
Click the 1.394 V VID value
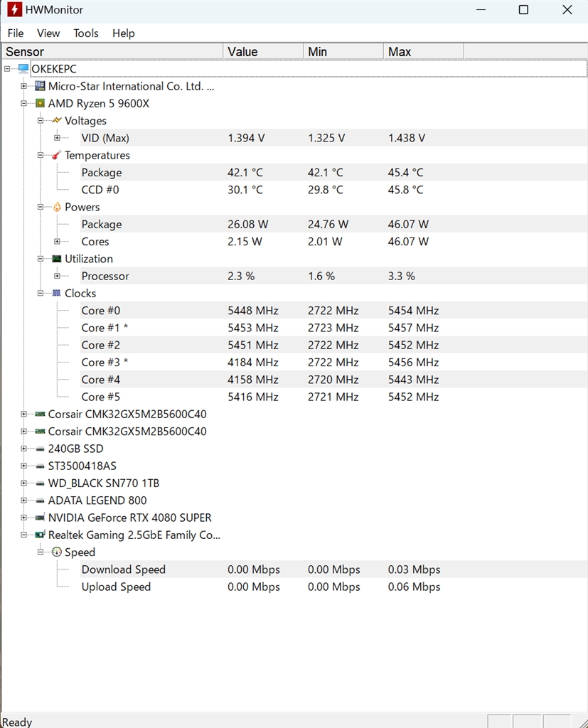point(246,138)
